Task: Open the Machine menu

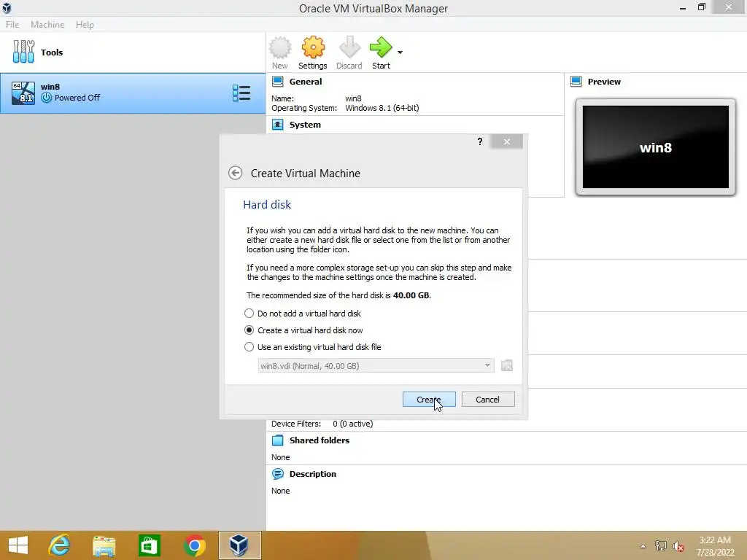Action: tap(47, 24)
